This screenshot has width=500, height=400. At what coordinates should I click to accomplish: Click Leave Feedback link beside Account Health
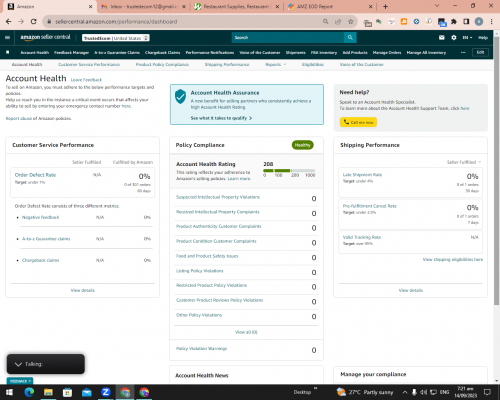click(86, 80)
